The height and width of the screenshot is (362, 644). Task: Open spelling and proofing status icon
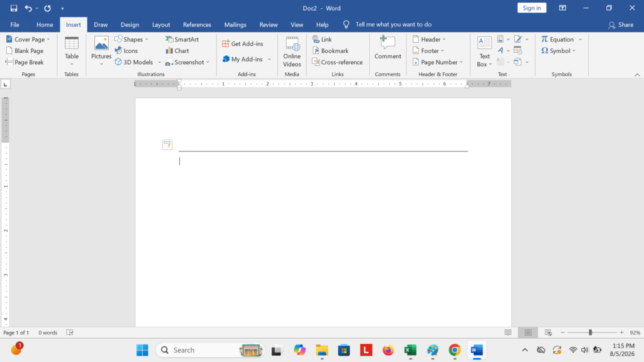[x=70, y=332]
